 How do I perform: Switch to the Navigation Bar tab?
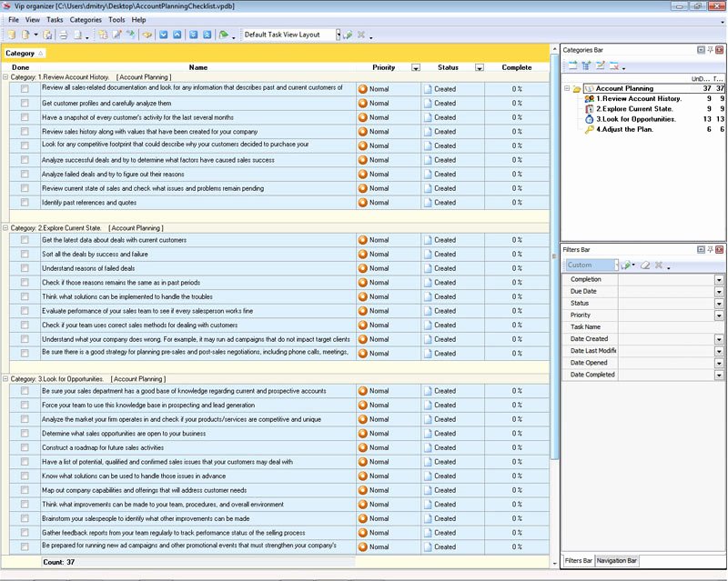(x=617, y=561)
